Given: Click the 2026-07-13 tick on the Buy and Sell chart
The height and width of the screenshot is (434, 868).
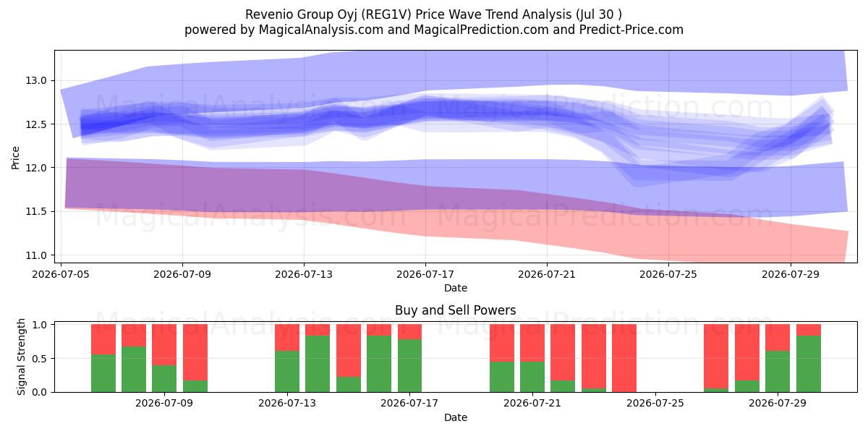Looking at the screenshot, I should (x=287, y=404).
